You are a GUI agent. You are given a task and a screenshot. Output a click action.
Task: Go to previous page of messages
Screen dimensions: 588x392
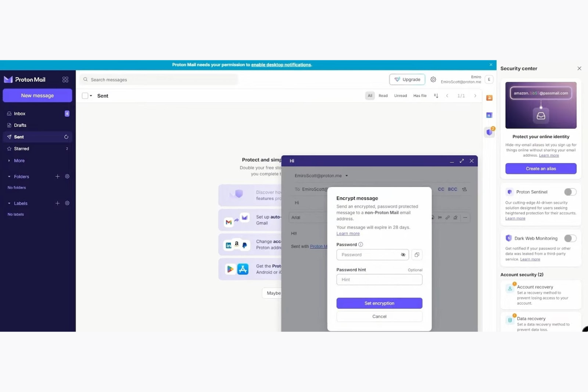(447, 96)
